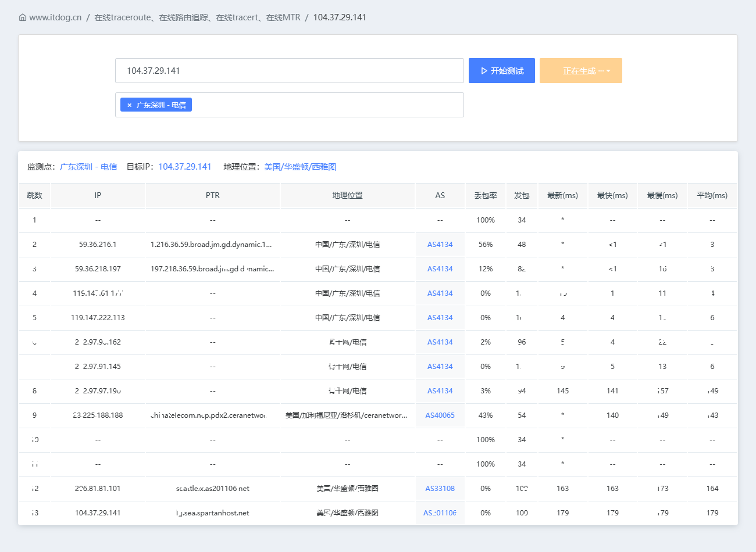Remove the 广东深圳 - 电信 node tag
The width and height of the screenshot is (756, 552).
pos(129,105)
